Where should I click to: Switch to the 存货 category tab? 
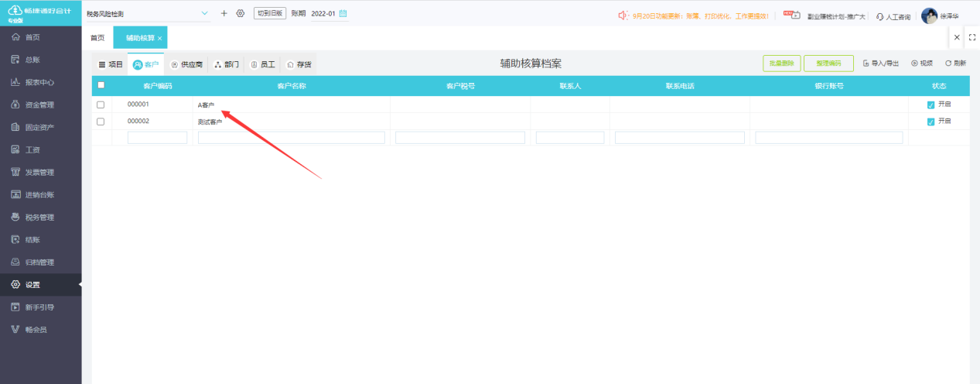pyautogui.click(x=299, y=65)
